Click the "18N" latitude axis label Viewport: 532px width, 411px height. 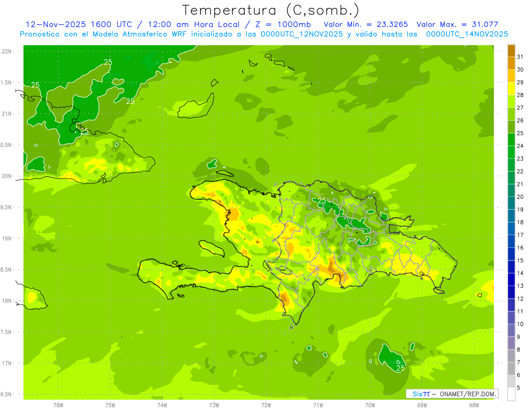click(6, 301)
